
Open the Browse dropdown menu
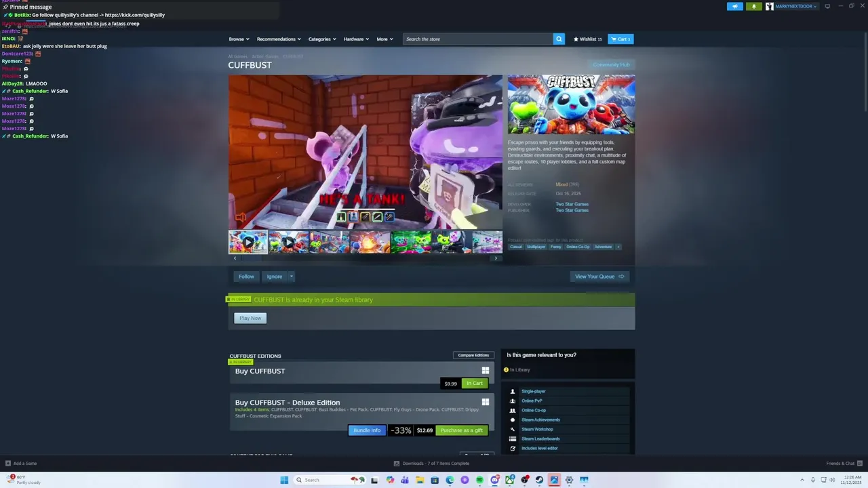click(x=239, y=39)
